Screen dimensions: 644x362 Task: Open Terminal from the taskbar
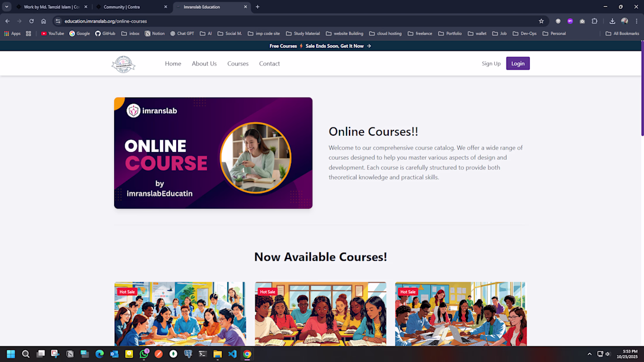tap(203, 354)
